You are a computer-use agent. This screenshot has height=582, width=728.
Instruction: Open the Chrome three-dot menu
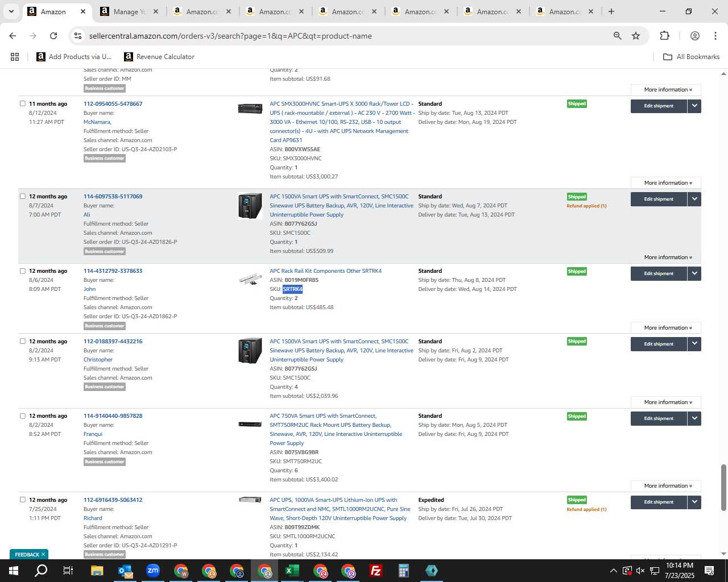715,36
